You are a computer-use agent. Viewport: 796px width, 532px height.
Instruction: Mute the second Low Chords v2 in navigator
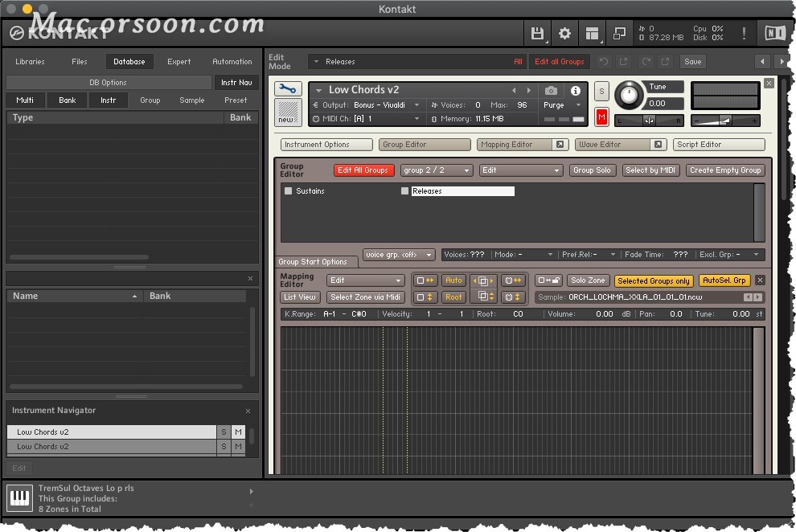coord(238,446)
